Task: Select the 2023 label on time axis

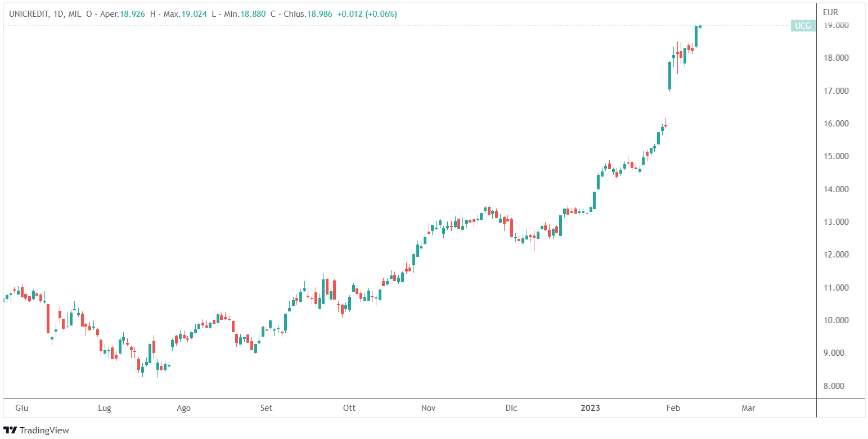Action: [590, 408]
